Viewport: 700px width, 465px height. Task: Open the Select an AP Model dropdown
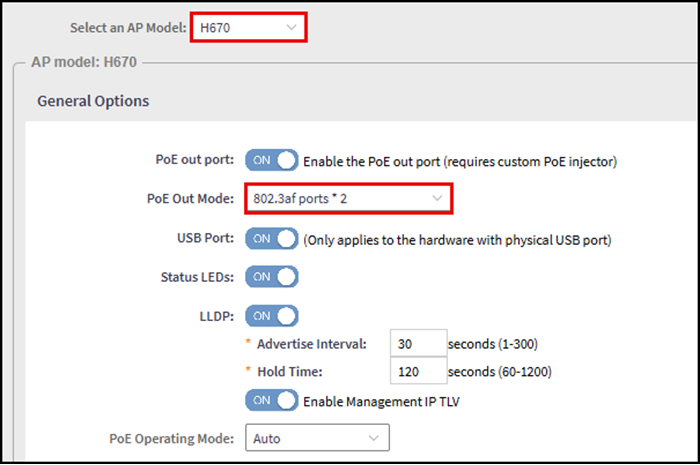248,28
